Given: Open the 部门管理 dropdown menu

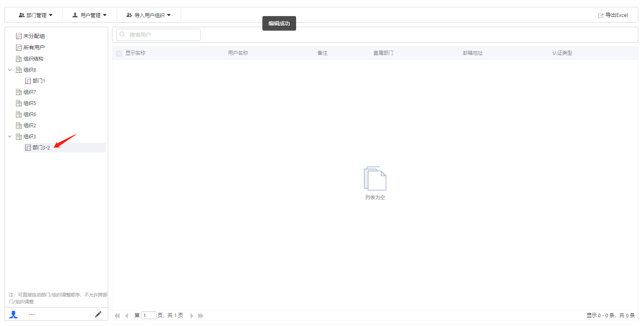Looking at the screenshot, I should [x=36, y=15].
